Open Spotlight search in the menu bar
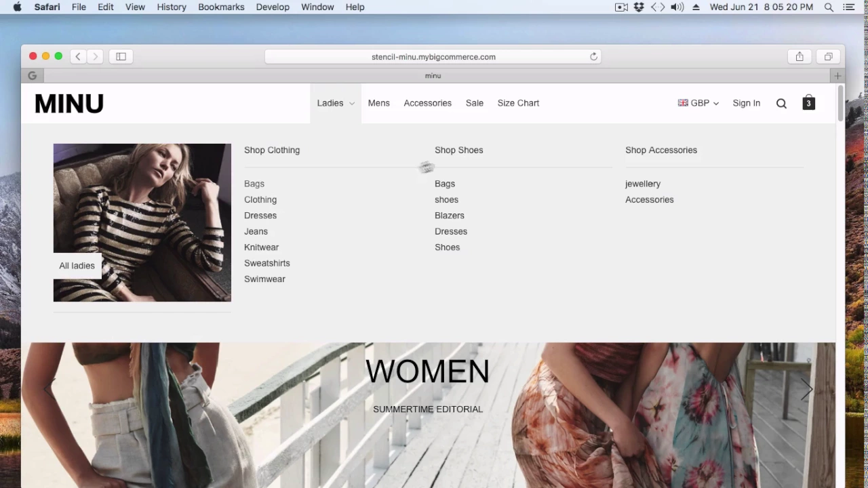This screenshot has height=488, width=868. coord(829,7)
